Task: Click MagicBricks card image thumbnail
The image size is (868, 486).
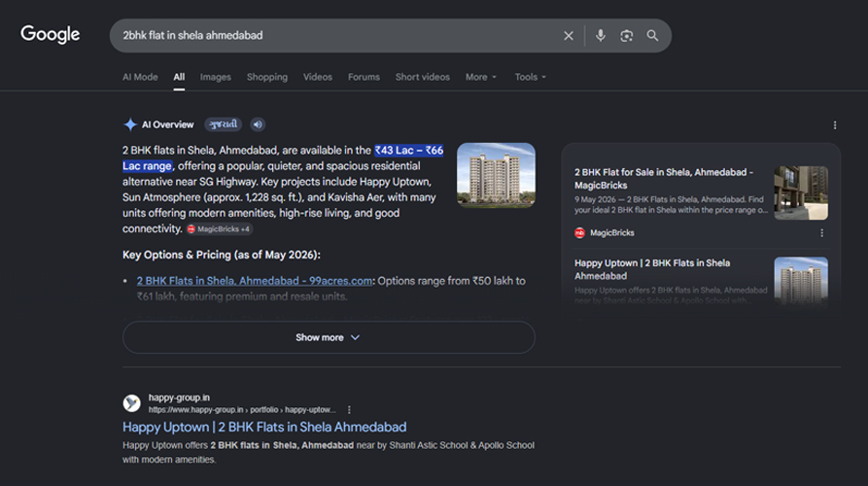Action: pyautogui.click(x=801, y=192)
